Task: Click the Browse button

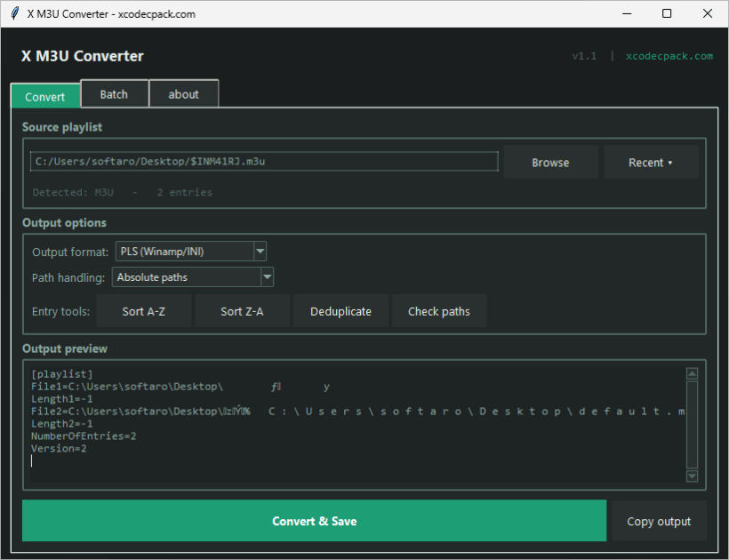Action: pos(550,162)
